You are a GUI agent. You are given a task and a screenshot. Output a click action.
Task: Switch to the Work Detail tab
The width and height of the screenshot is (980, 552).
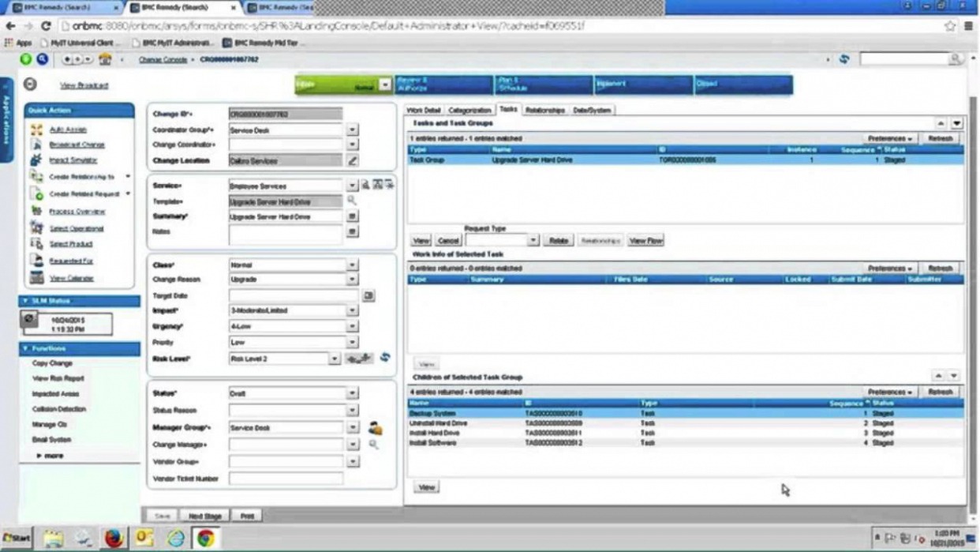[x=424, y=111]
